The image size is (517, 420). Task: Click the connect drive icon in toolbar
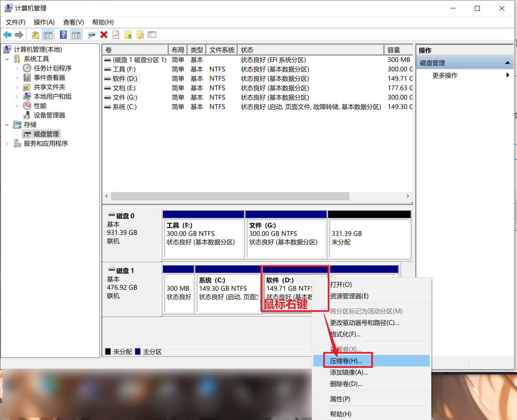point(92,35)
